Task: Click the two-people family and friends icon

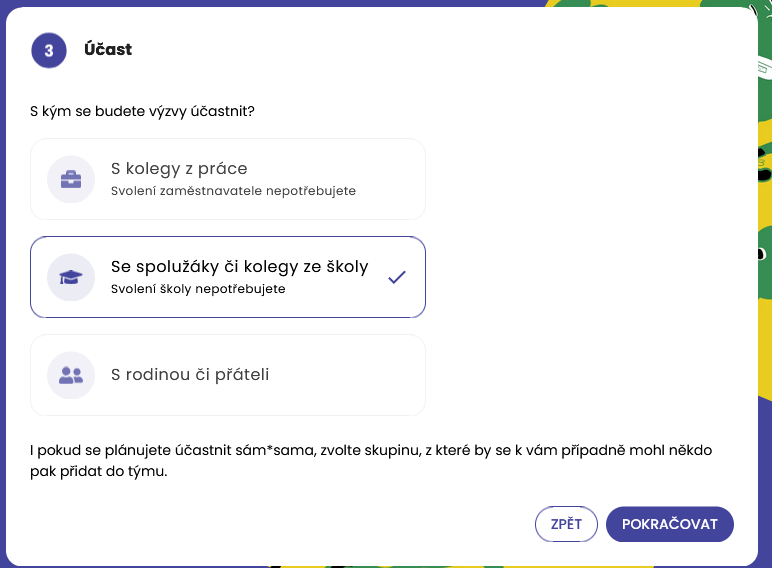Action: click(71, 376)
